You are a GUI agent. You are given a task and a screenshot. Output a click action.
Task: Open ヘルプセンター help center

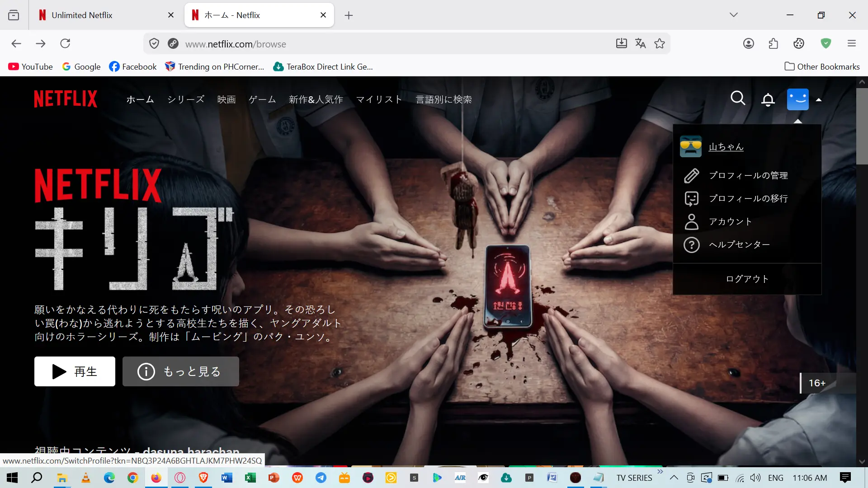(740, 244)
